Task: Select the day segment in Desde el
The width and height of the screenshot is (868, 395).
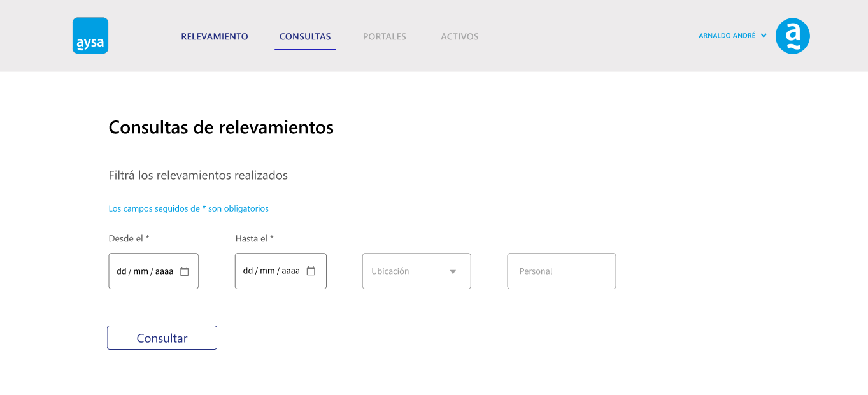Action: (x=121, y=271)
